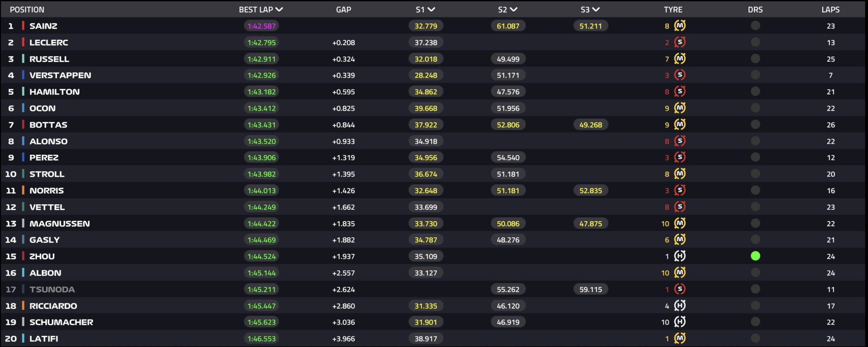
Task: Click Bottas's S3 time 49.268
Action: coord(590,125)
